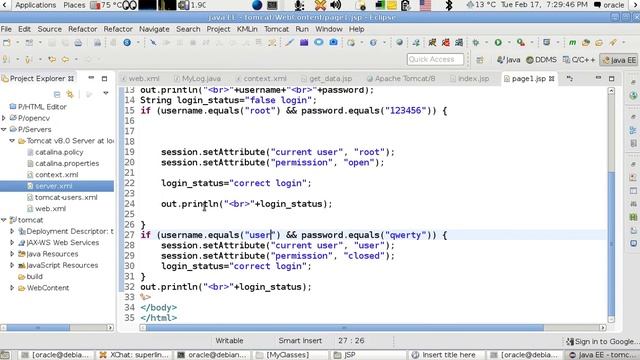Switch to the index.jsp editor tab

click(469, 78)
